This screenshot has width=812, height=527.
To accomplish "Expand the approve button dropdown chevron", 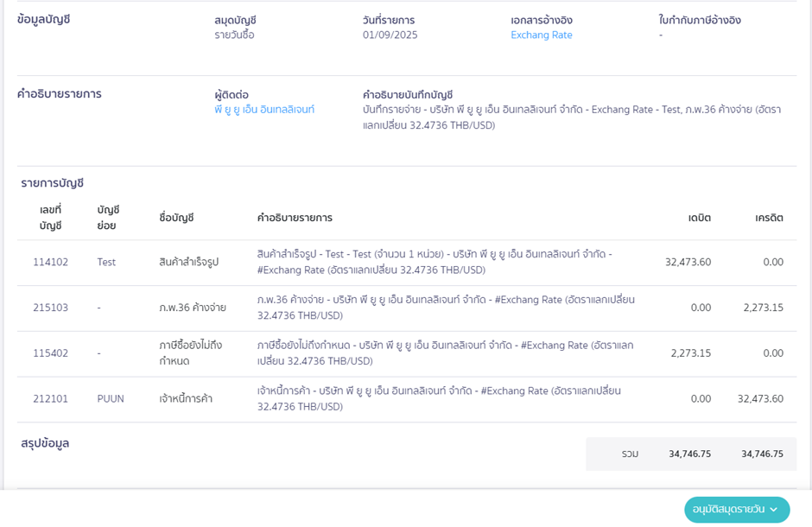I will point(775,510).
